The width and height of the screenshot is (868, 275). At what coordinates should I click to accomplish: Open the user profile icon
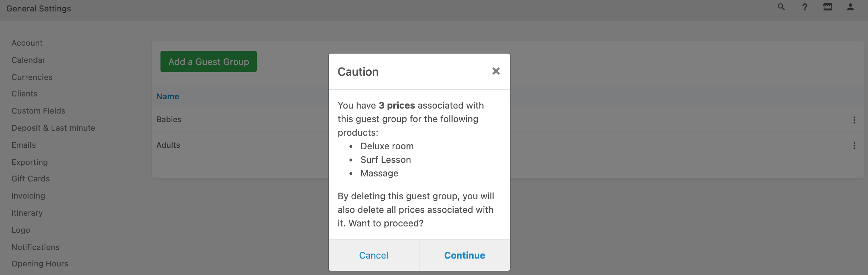click(851, 7)
